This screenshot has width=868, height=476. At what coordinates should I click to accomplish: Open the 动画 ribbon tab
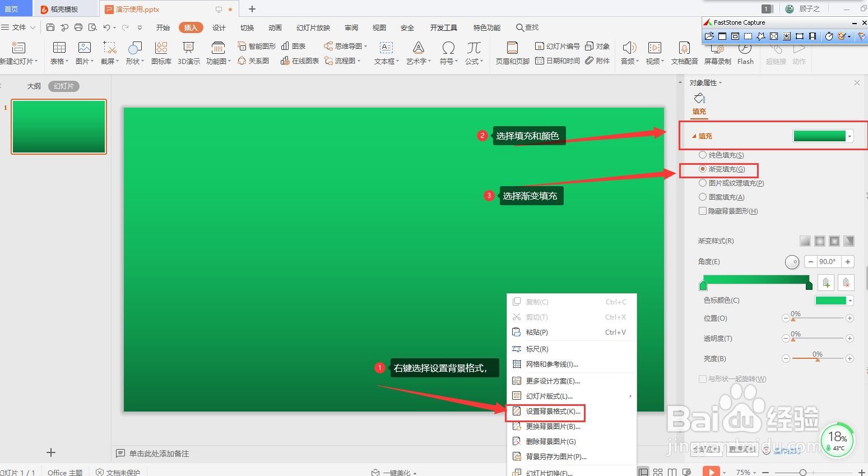click(x=275, y=27)
